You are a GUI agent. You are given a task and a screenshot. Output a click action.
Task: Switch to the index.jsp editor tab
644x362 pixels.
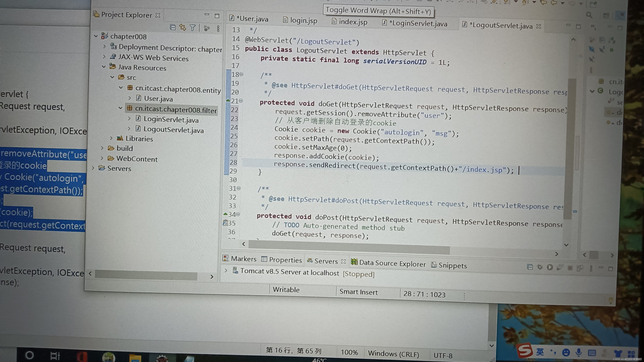[x=349, y=22]
